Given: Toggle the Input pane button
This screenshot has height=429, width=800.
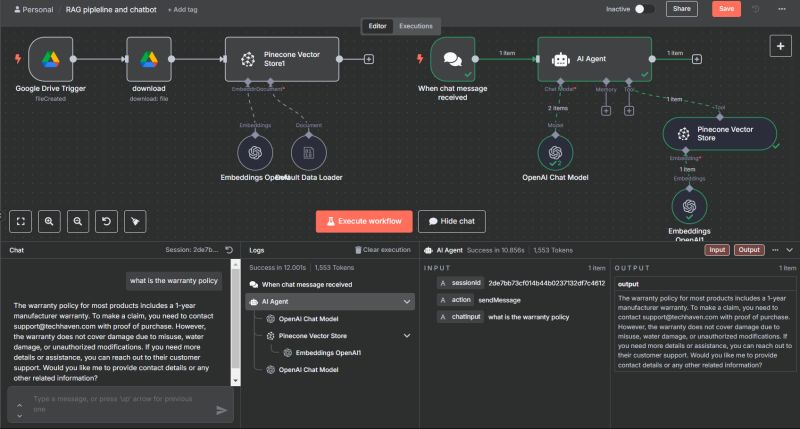Looking at the screenshot, I should click(x=717, y=250).
